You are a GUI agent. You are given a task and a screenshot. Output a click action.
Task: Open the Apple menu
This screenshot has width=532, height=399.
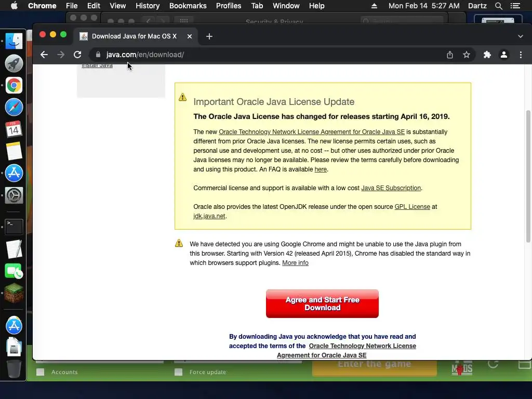click(14, 6)
